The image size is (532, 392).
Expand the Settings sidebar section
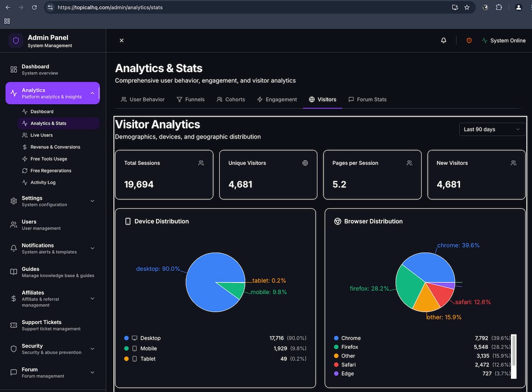click(x=92, y=201)
